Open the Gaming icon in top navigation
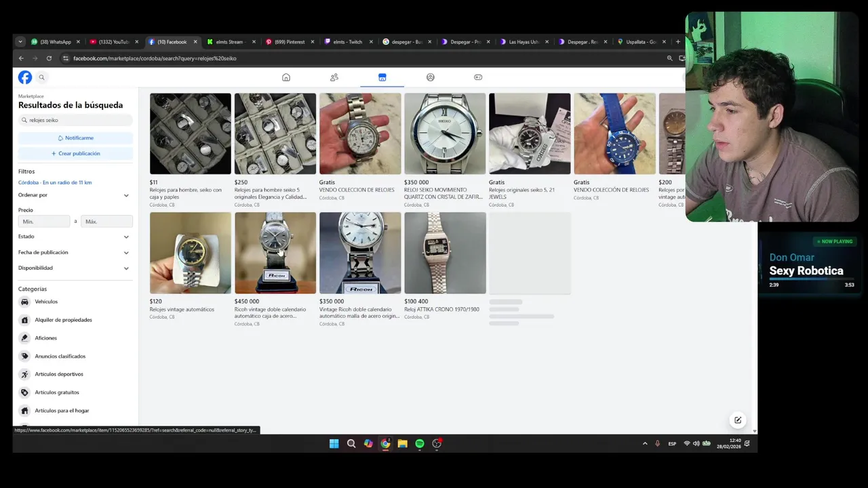The height and width of the screenshot is (488, 868). 478,77
